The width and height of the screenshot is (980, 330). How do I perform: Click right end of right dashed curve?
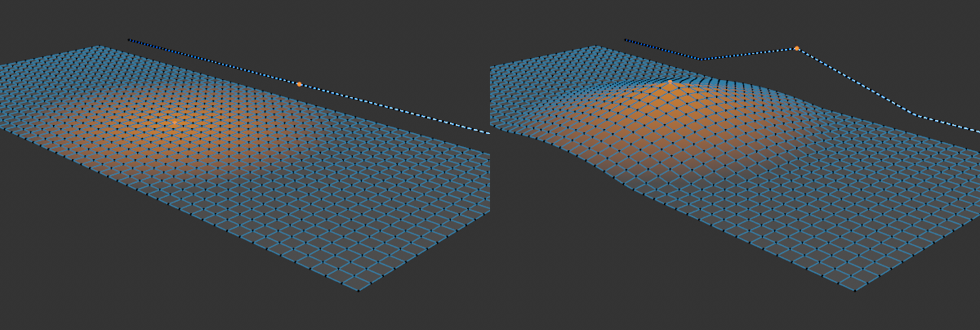tap(978, 130)
